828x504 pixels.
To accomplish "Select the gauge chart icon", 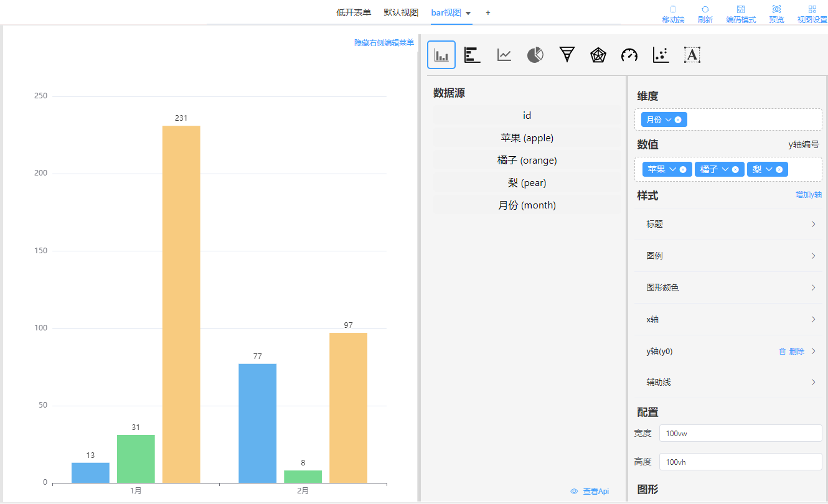I will pyautogui.click(x=629, y=55).
